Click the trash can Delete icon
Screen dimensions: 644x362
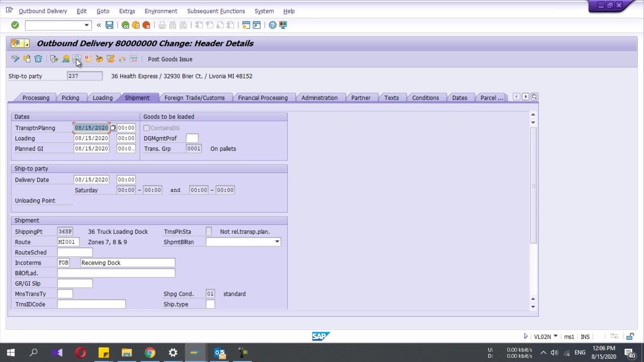[38, 59]
